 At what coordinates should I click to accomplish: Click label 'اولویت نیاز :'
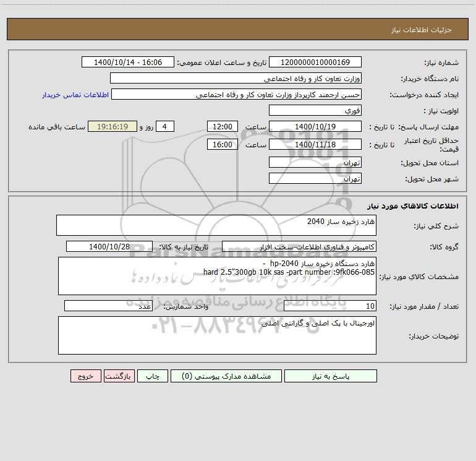[441, 111]
